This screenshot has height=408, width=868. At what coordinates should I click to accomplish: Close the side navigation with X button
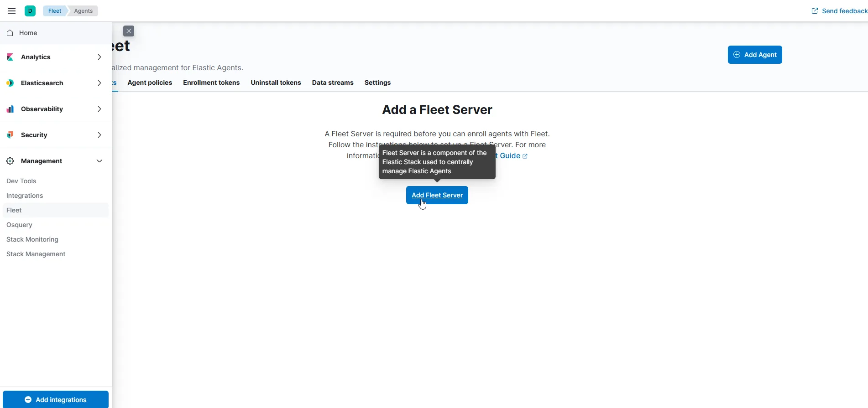129,31
